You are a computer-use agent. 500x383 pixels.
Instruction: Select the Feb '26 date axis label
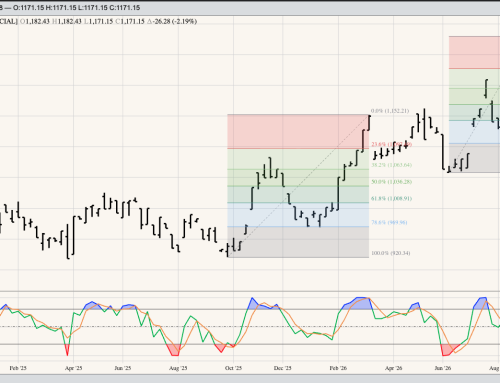(x=338, y=368)
